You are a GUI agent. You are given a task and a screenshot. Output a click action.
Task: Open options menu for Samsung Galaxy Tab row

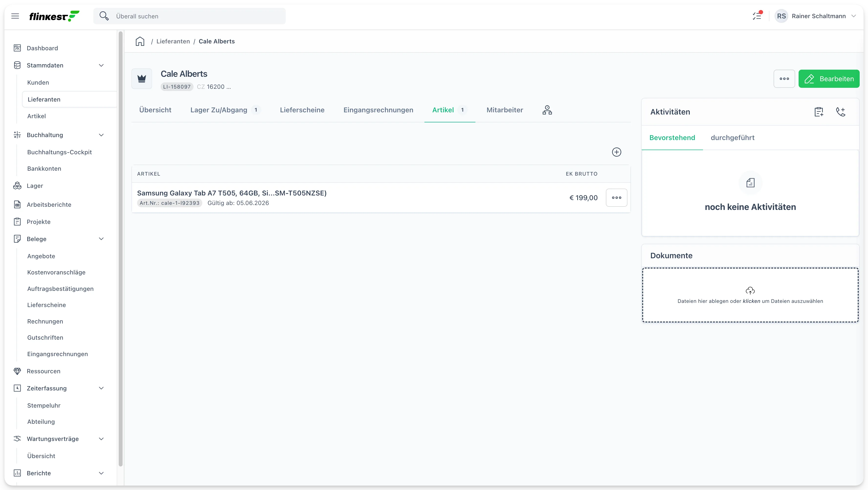(x=616, y=197)
